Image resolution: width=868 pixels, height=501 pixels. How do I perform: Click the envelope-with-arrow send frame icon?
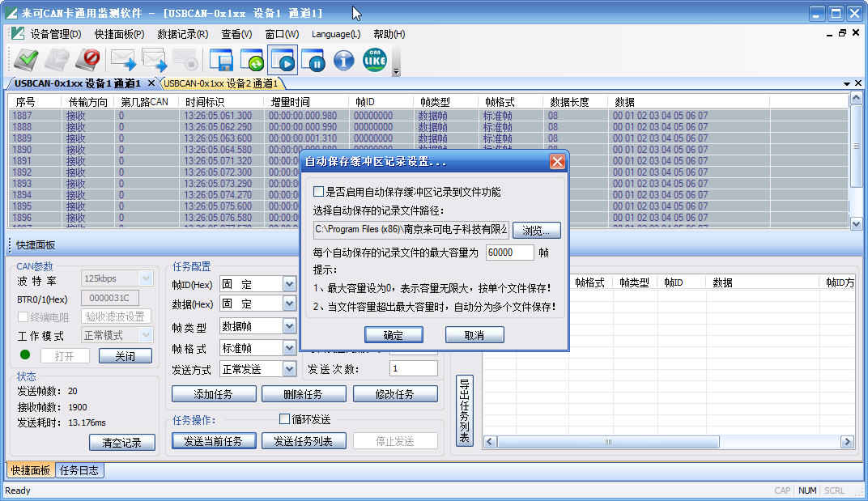tap(121, 60)
